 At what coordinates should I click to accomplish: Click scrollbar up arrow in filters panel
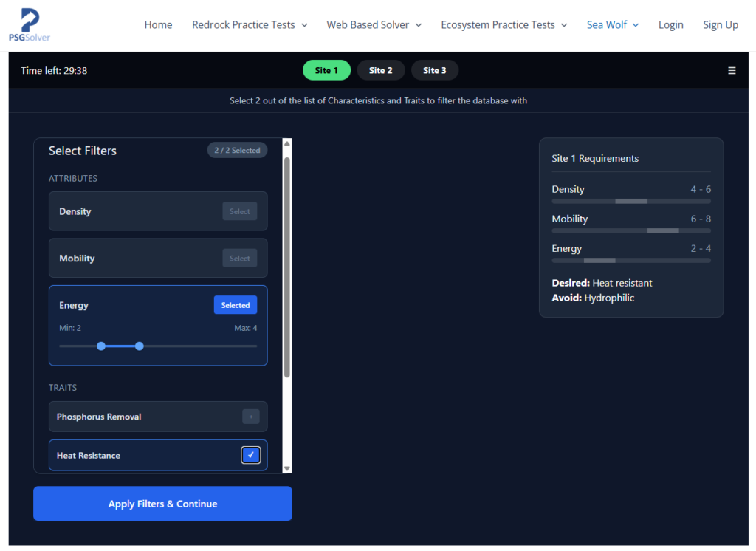[x=287, y=143]
